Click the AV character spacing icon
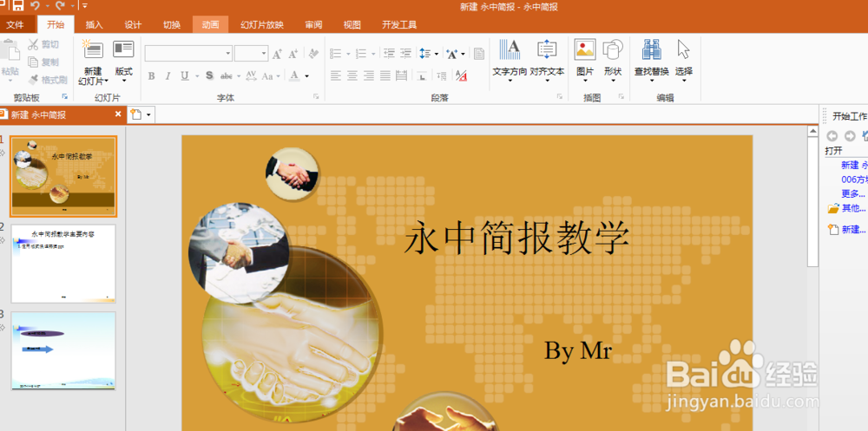This screenshot has height=431, width=868. [251, 75]
